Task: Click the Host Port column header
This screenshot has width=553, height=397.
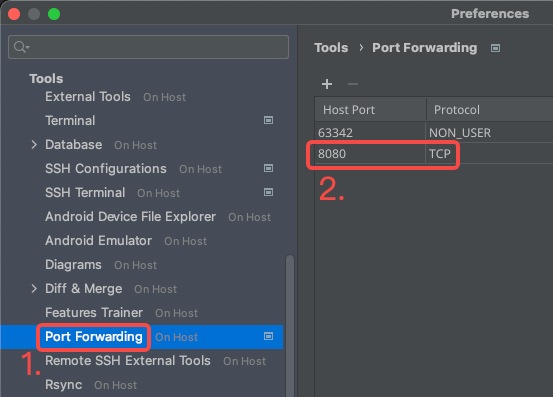Action: (370, 110)
